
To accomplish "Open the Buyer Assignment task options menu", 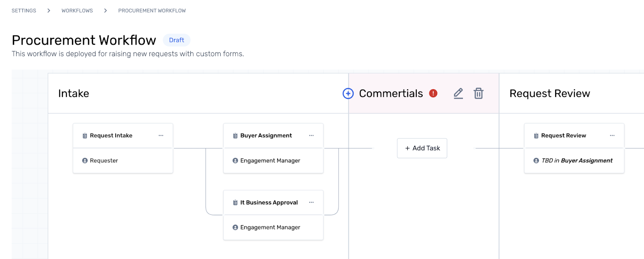I will click(x=311, y=136).
